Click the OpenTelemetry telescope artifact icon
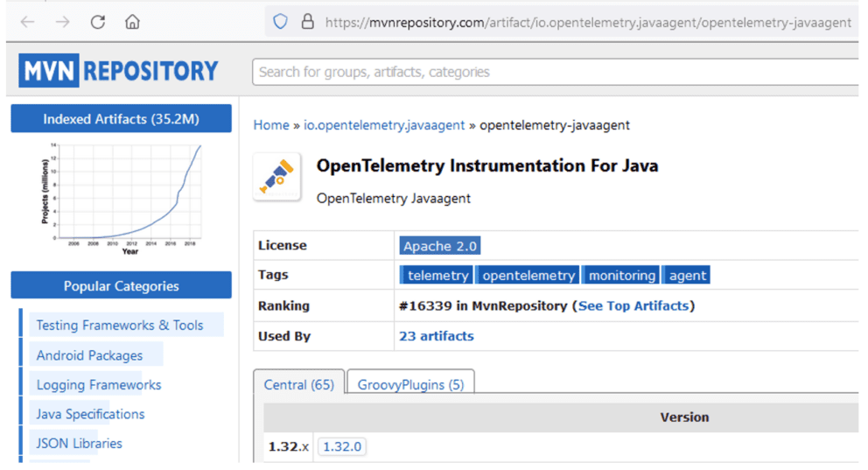This screenshot has width=868, height=470. [277, 177]
